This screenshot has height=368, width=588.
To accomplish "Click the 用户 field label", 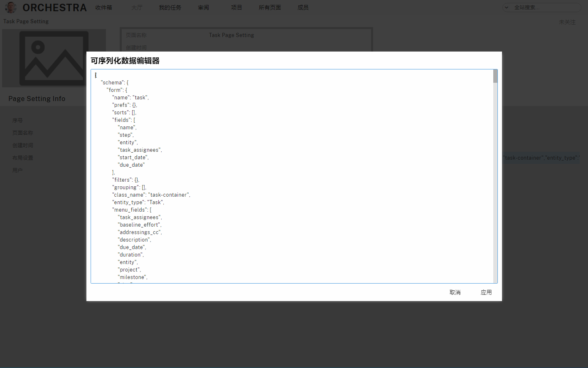I will click(x=17, y=170).
